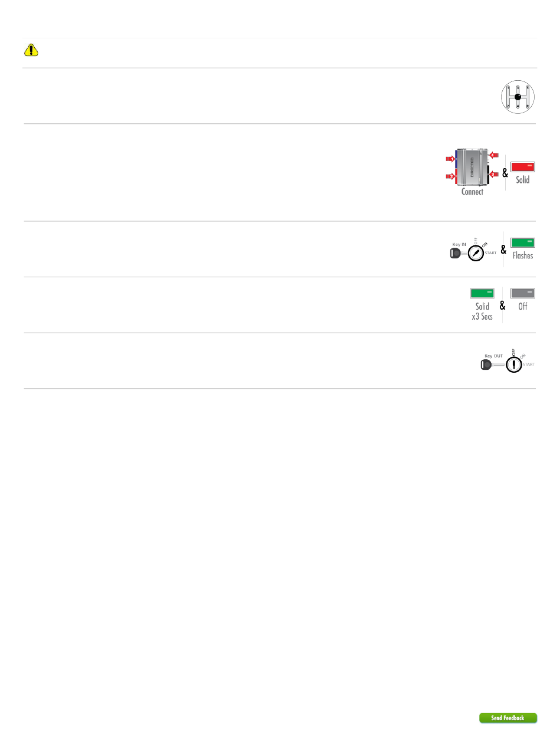This screenshot has height=732, width=560.
Task: Click the ignition switch set to OFF
Action: (x=514, y=365)
